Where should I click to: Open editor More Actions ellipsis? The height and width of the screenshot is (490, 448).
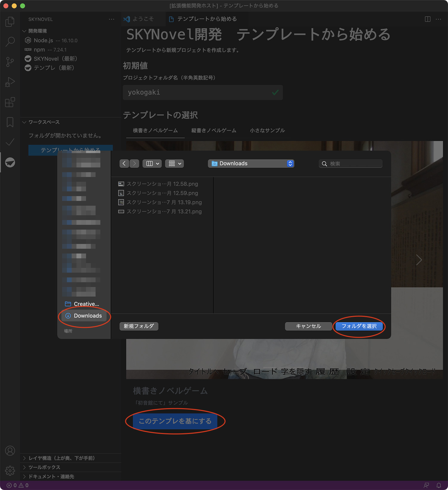point(438,19)
